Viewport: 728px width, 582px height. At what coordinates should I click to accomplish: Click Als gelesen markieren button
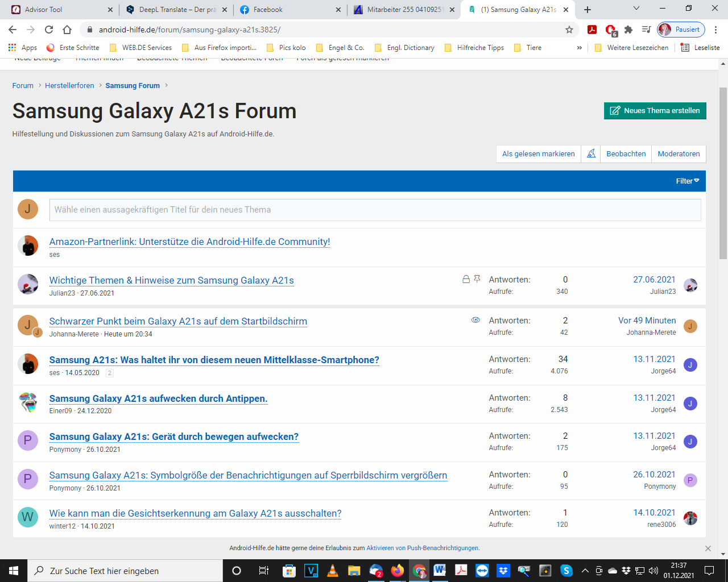(x=539, y=153)
